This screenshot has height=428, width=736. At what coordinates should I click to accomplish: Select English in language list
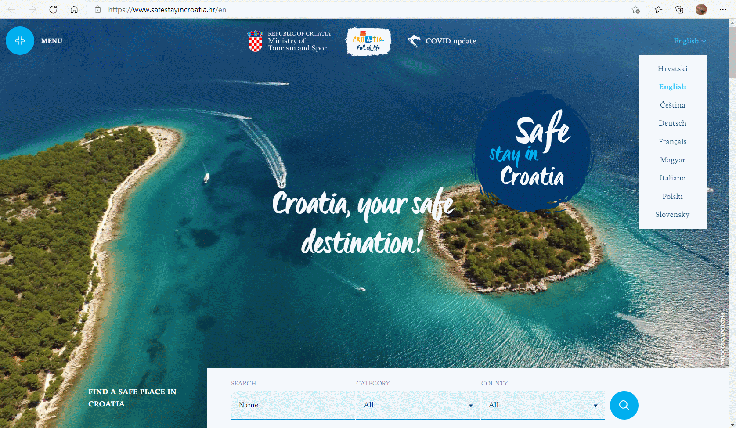click(673, 87)
